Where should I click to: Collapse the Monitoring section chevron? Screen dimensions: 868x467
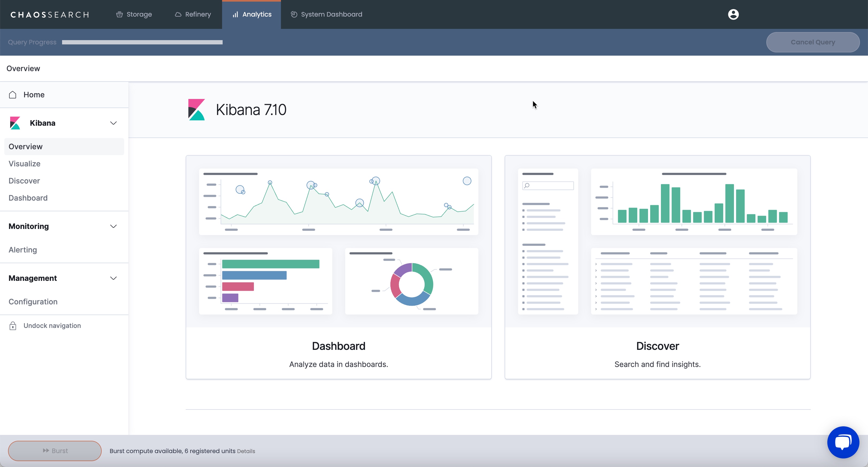click(113, 226)
